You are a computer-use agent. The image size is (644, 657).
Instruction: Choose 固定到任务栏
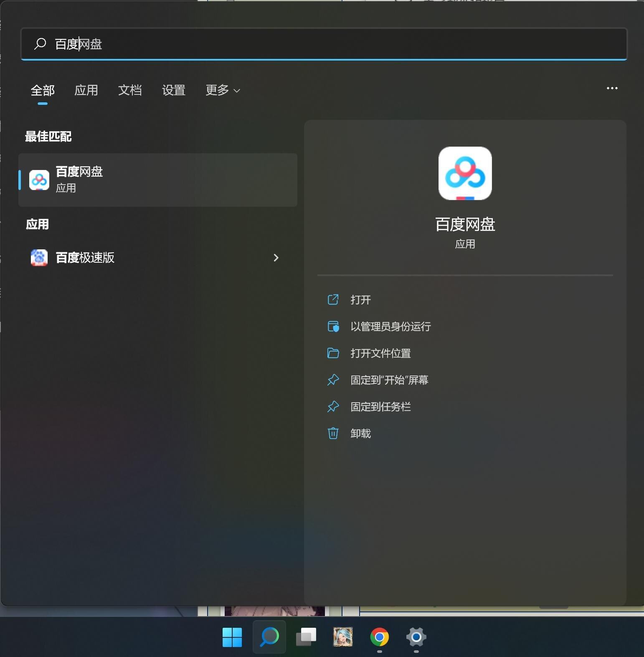click(x=381, y=407)
